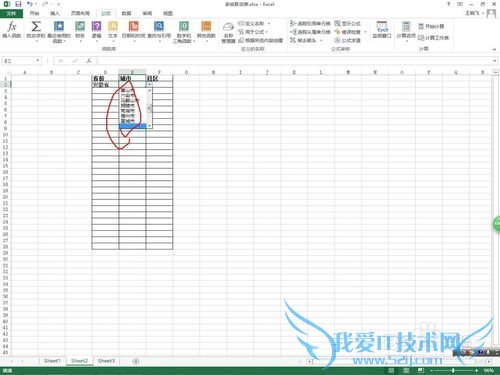Open the Remove Arrows dropdown arrow
Viewport: 500px width, 375px height.
tap(321, 40)
